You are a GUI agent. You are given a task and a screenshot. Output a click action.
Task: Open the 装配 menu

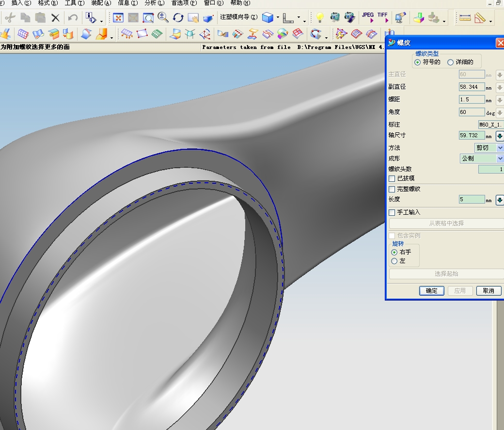(x=101, y=3)
